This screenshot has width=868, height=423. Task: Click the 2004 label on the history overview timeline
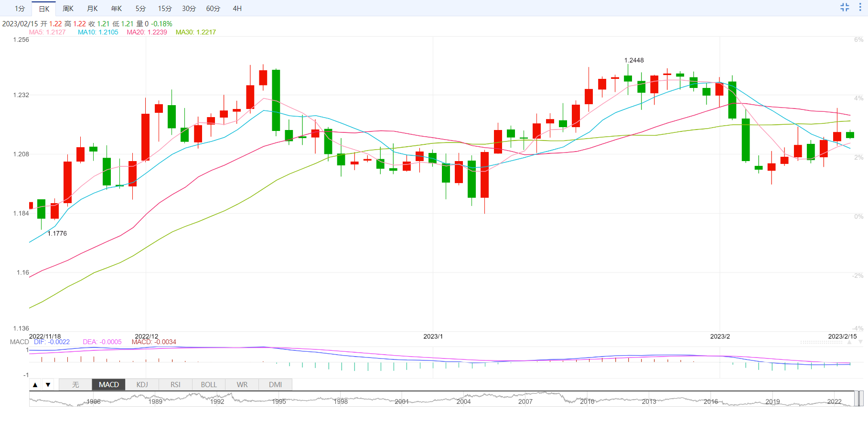point(463,401)
